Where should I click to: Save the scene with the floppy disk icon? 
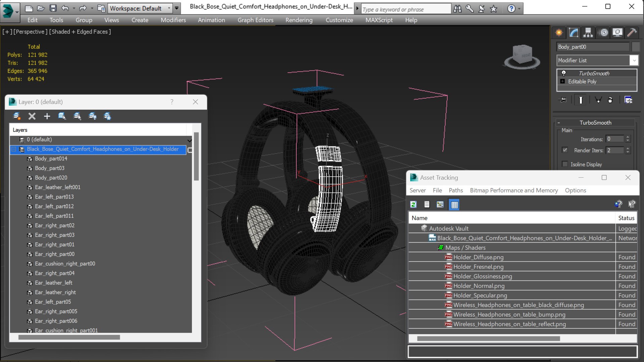(53, 8)
